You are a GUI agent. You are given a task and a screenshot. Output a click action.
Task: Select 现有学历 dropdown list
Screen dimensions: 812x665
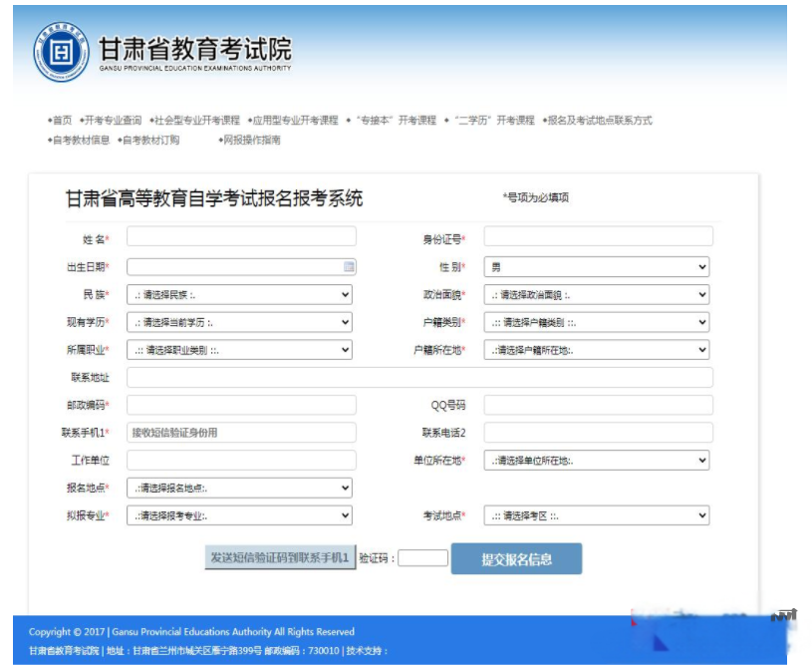239,322
